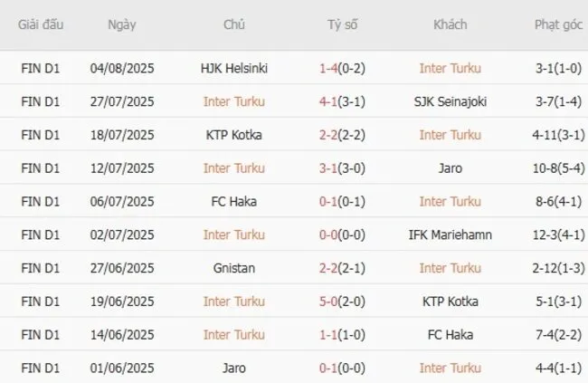The width and height of the screenshot is (588, 383).
Task: Click KTP Kotka in the 18/07/2025 row
Action: [234, 135]
